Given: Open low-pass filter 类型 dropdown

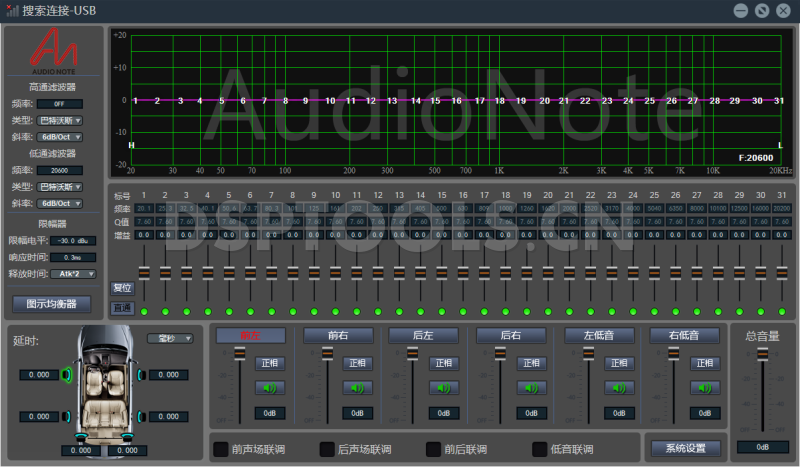Looking at the screenshot, I should pyautogui.click(x=60, y=187).
